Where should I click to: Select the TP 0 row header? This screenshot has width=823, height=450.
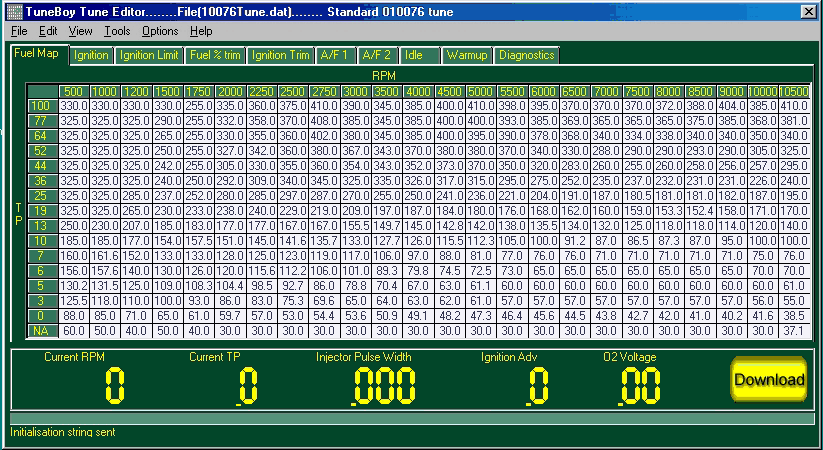point(43,317)
